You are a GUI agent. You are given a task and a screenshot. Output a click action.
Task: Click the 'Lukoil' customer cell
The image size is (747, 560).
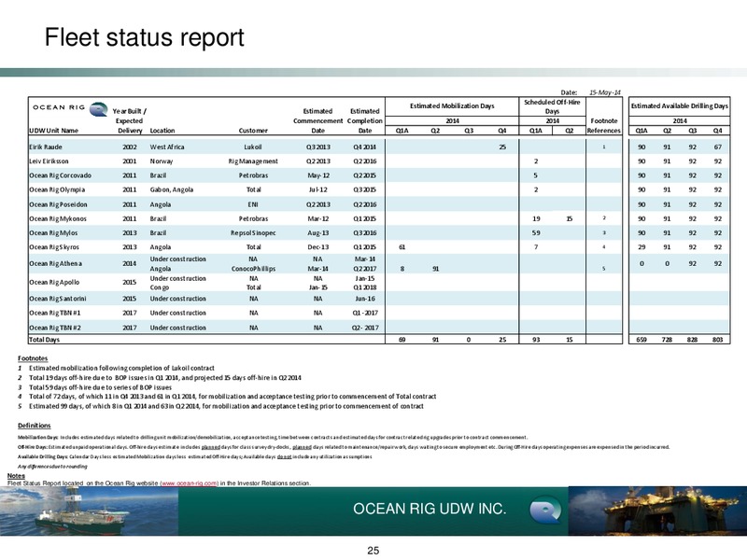pos(253,147)
